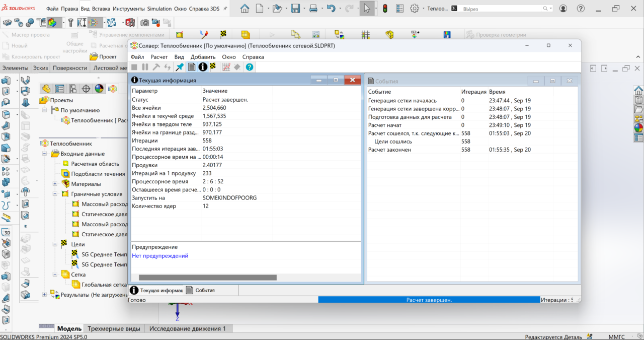Switch to the Поверхности ribbon tab
This screenshot has width=644, height=340.
click(x=70, y=68)
